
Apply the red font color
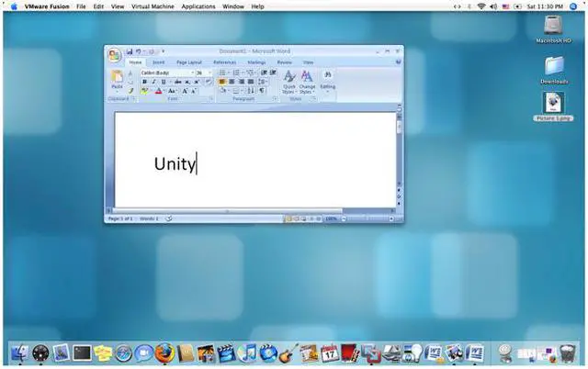(158, 91)
